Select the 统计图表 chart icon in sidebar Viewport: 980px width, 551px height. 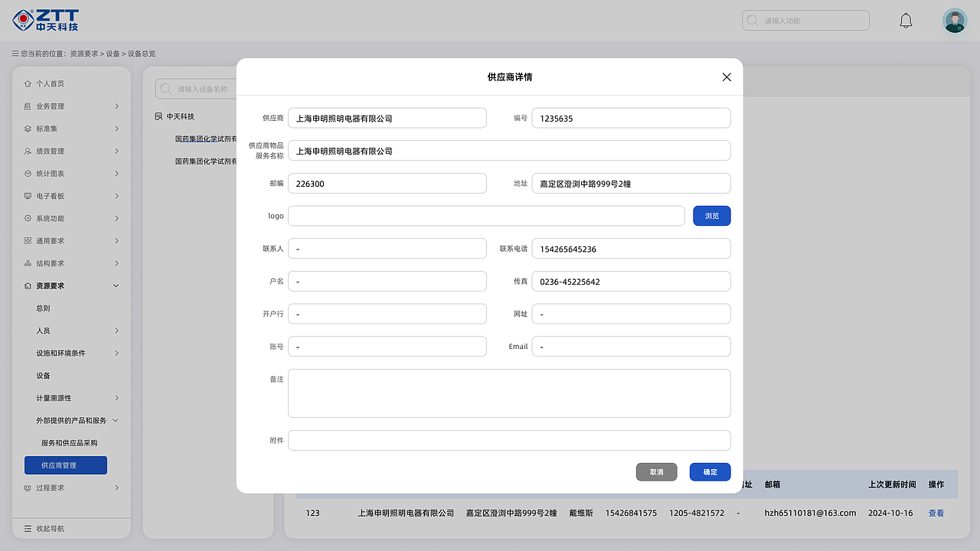coord(29,173)
